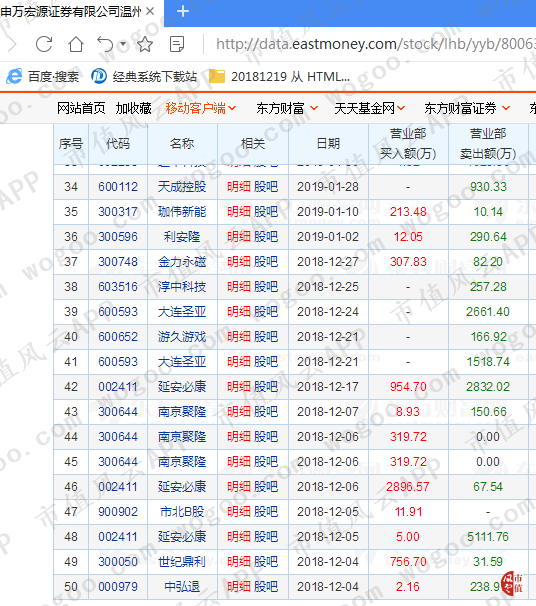The width and height of the screenshot is (536, 606).
Task: Open stock code 600112 link
Action: (118, 187)
